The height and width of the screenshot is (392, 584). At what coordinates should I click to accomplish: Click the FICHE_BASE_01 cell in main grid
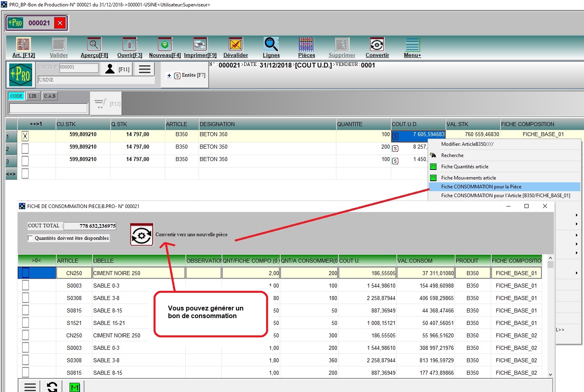(543, 135)
